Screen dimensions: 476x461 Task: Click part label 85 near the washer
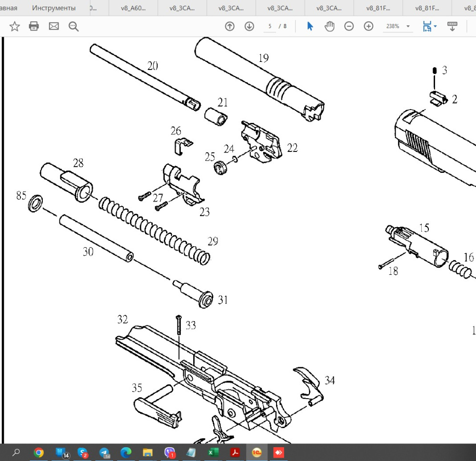pyautogui.click(x=21, y=196)
